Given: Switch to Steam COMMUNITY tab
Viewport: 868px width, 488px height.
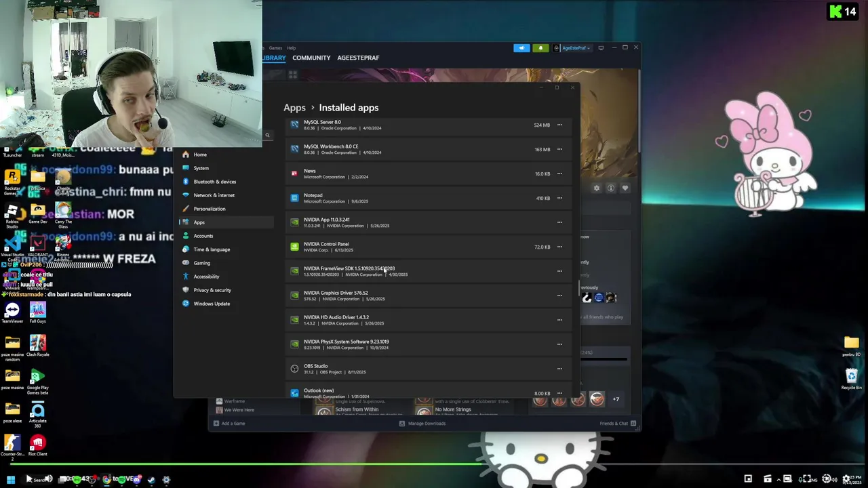Looking at the screenshot, I should [x=311, y=58].
